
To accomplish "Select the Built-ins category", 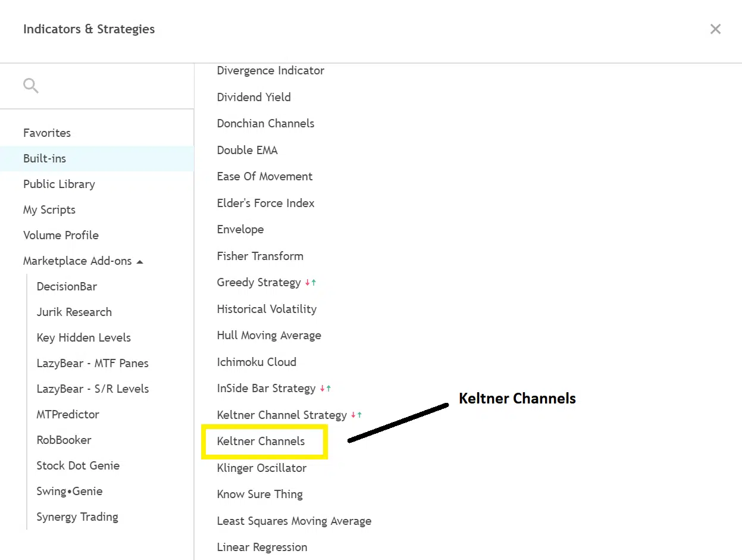I will click(45, 159).
